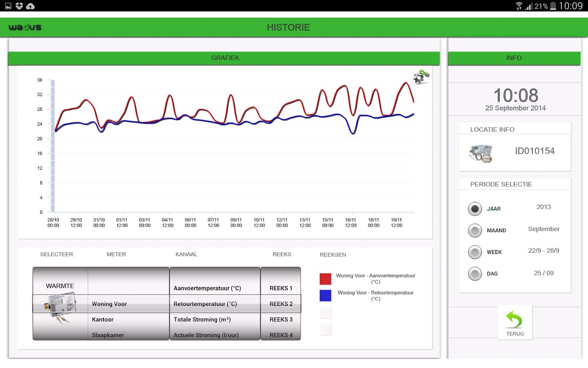
Task: Tap the 28/10 00:00 axis label
Action: coord(53,222)
